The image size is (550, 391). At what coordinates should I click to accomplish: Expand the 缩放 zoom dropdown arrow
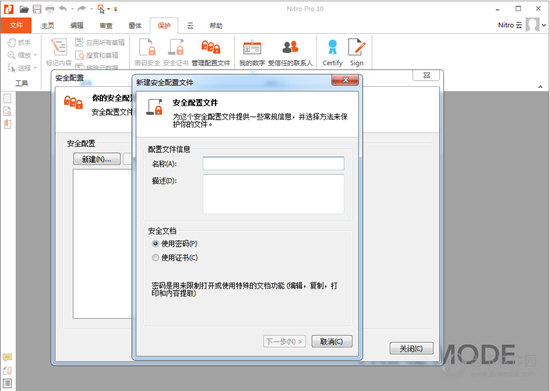(35, 55)
